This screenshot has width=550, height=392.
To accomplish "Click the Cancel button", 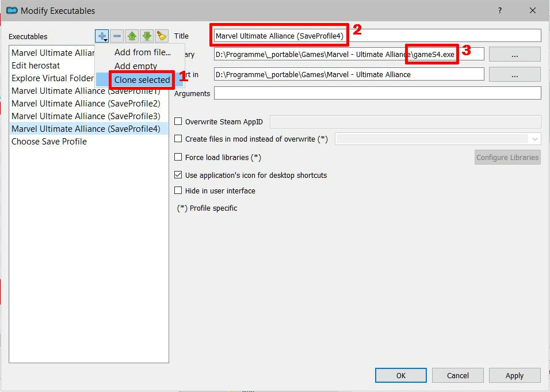I will 458,375.
